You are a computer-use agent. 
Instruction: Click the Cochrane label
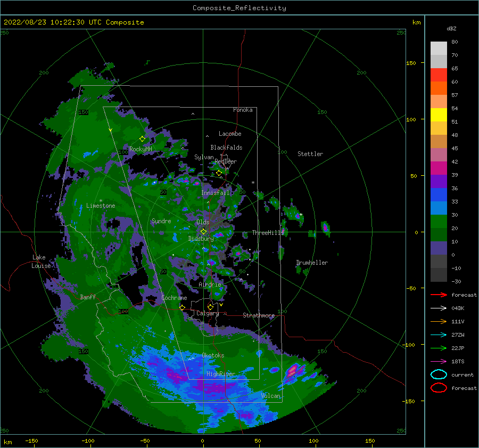pyautogui.click(x=174, y=298)
